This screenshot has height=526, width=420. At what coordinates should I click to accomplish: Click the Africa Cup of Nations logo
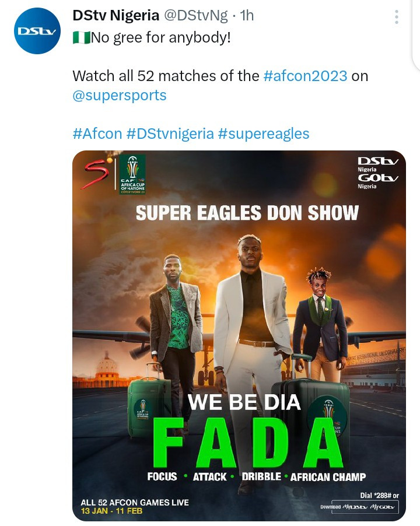(133, 174)
